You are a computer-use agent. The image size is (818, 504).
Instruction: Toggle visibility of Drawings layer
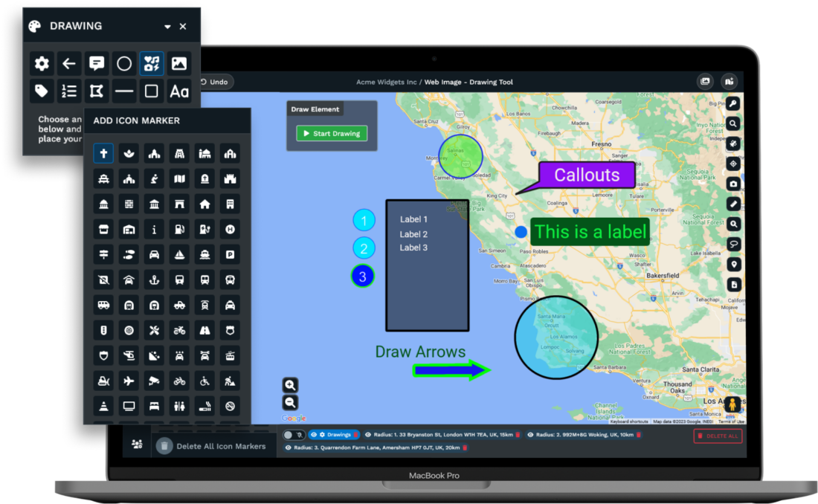tap(314, 435)
